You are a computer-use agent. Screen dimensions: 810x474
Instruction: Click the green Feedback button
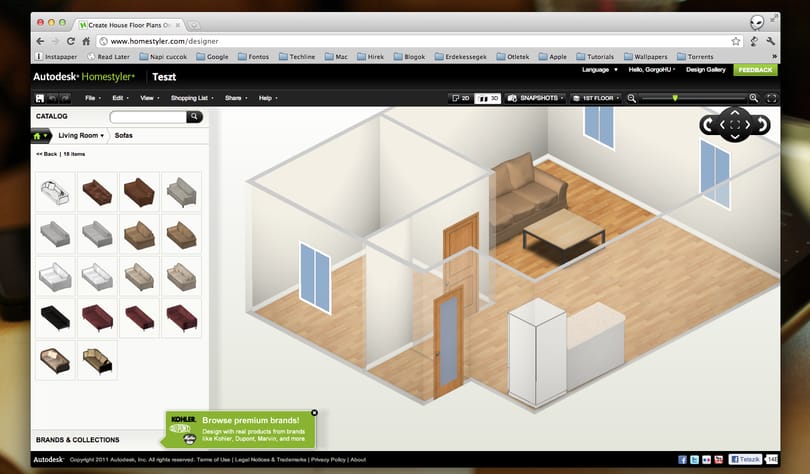[x=755, y=70]
